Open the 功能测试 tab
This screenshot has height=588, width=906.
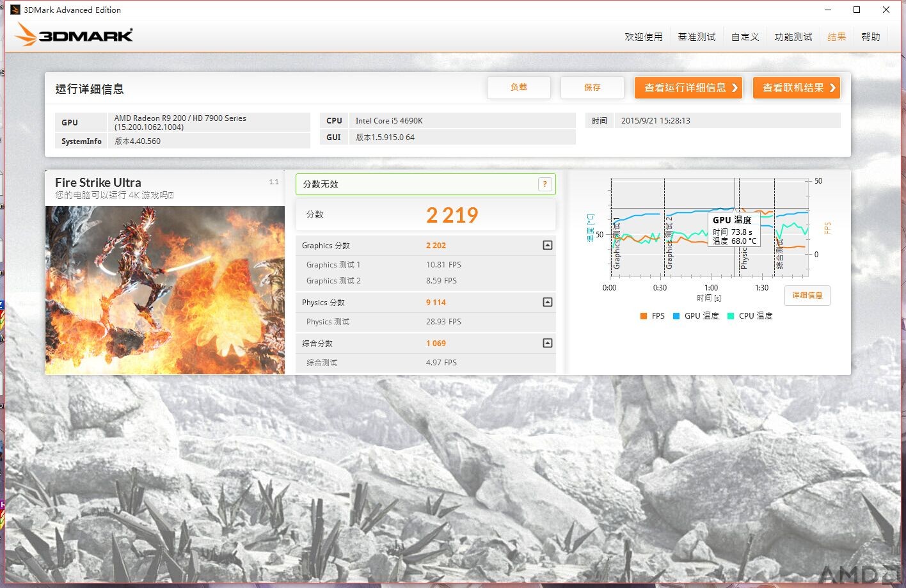(793, 36)
